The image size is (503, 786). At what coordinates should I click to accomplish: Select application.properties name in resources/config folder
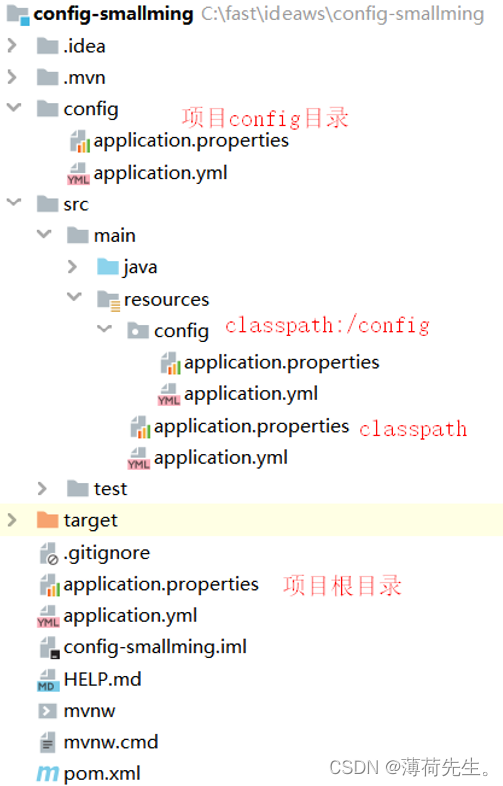tap(282, 362)
